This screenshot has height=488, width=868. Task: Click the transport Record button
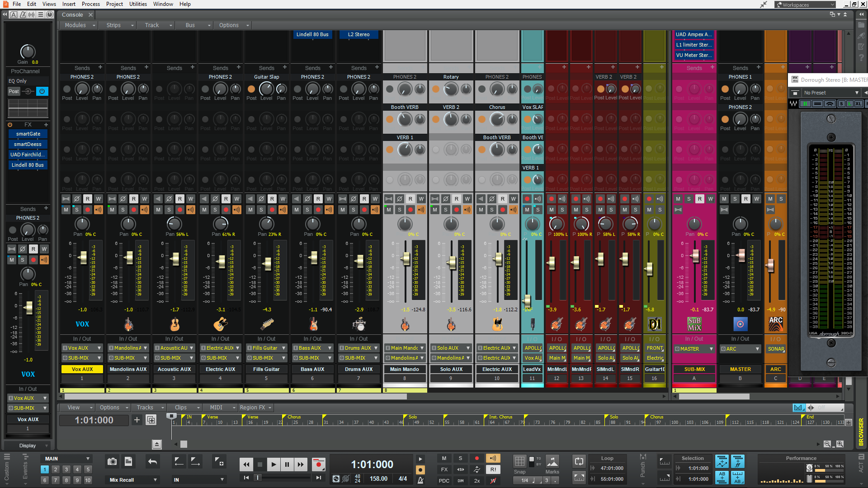click(319, 464)
